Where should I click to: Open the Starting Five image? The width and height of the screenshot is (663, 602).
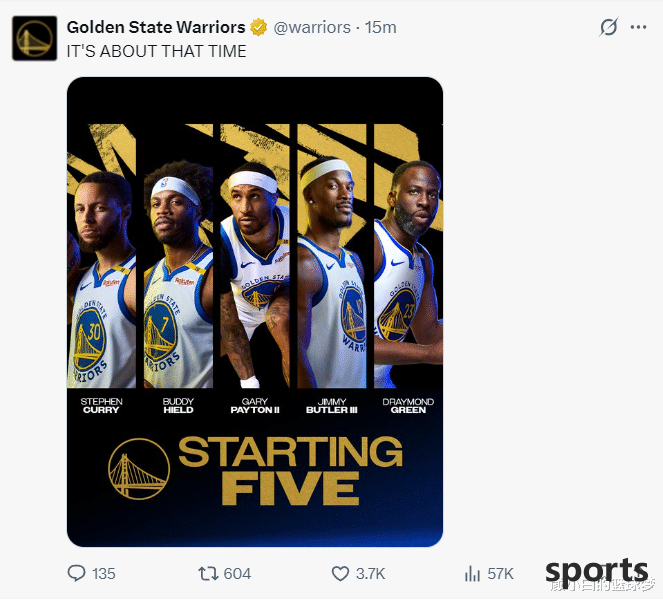point(255,312)
